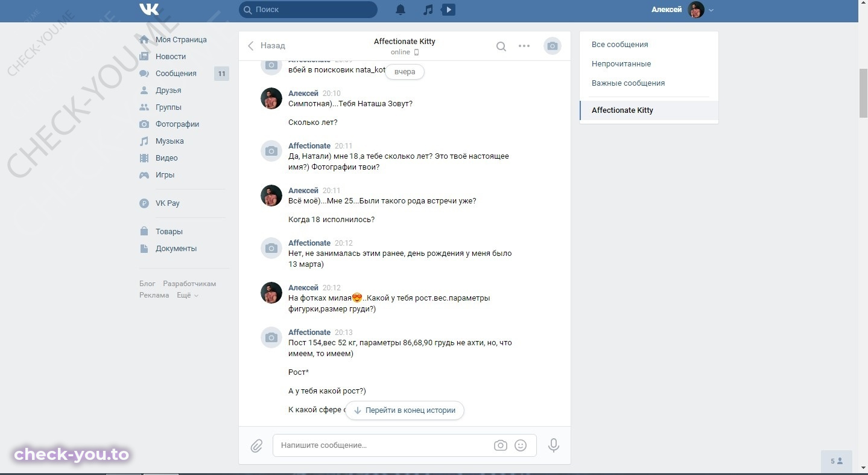The image size is (868, 475).
Task: Select the message "Когда 18 исполнилось?"
Action: [x=332, y=220]
